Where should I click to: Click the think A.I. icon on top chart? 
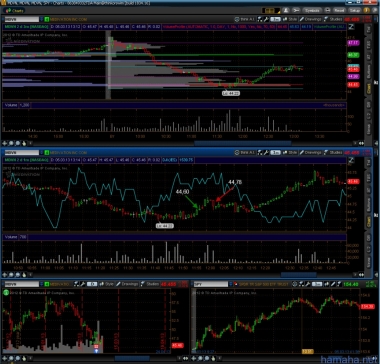[x=245, y=19]
